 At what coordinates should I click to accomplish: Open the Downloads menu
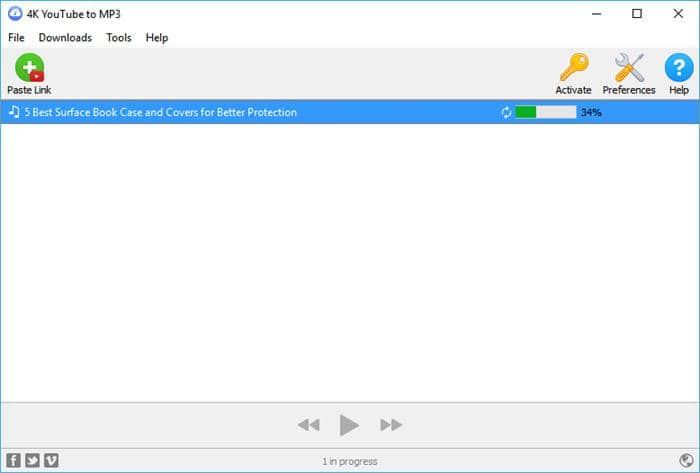tap(65, 37)
